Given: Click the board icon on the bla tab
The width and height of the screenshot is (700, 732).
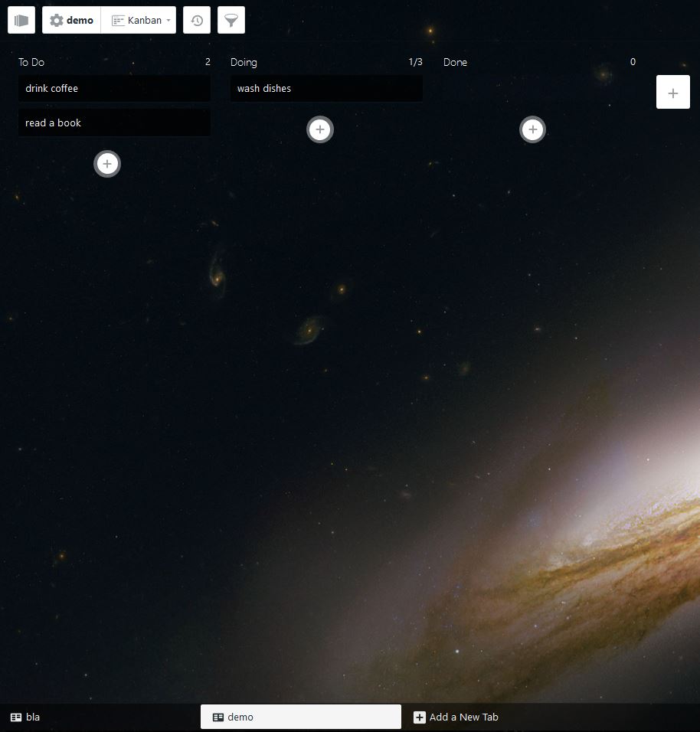Looking at the screenshot, I should pos(16,717).
